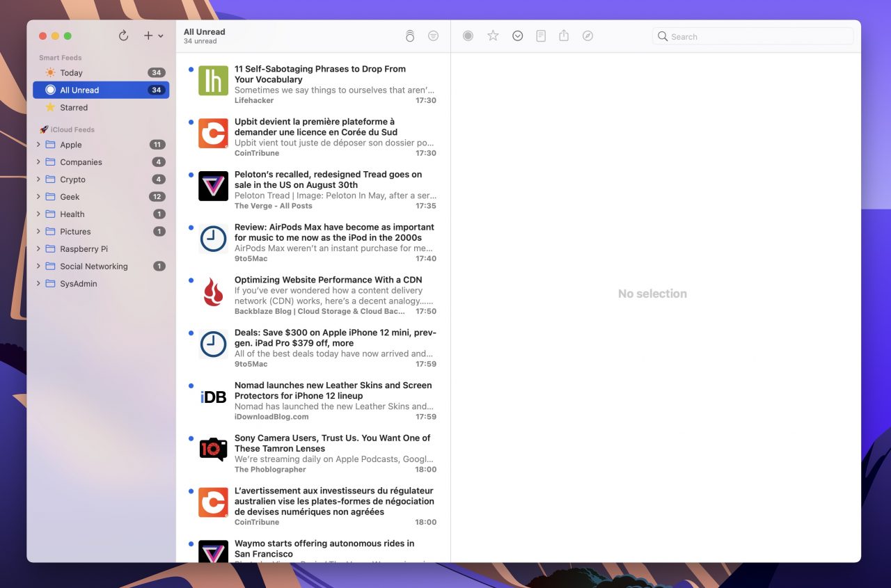Select the Starred smart feed
891x588 pixels.
pos(101,107)
